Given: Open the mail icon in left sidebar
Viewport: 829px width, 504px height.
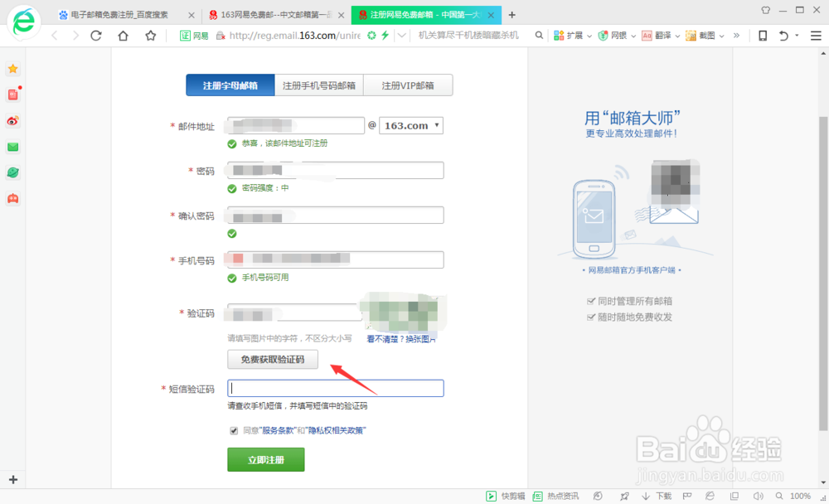Looking at the screenshot, I should 13,147.
